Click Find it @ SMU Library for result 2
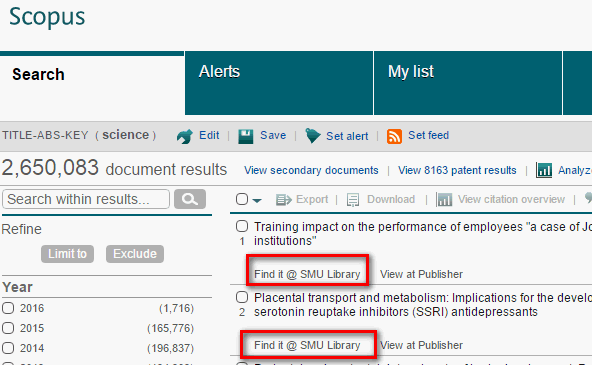The width and height of the screenshot is (592, 365). tap(307, 345)
